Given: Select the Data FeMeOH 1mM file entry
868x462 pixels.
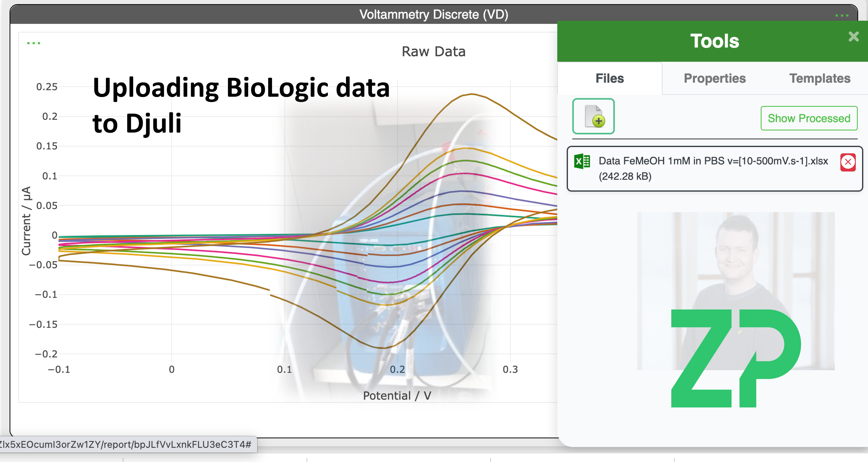Looking at the screenshot, I should point(708,169).
